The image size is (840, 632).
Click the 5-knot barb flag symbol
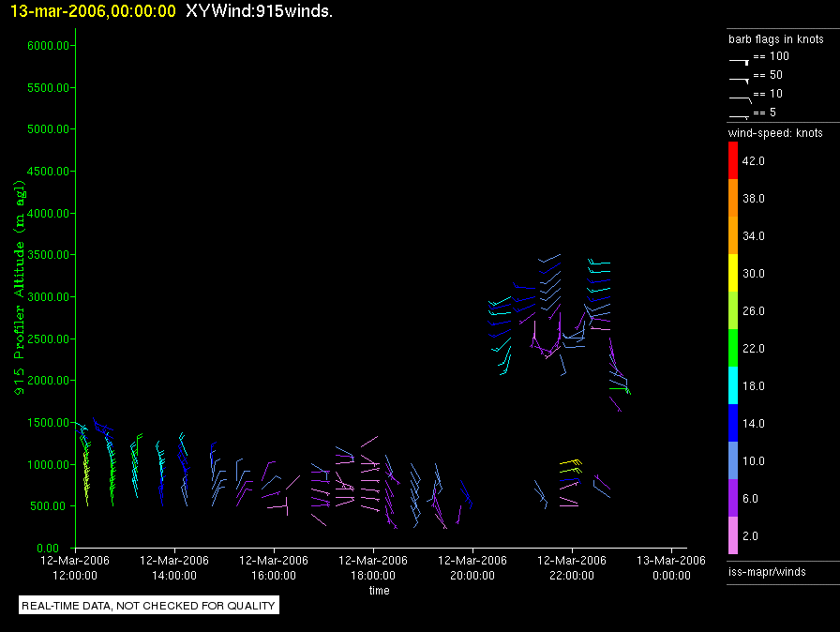pyautogui.click(x=739, y=115)
